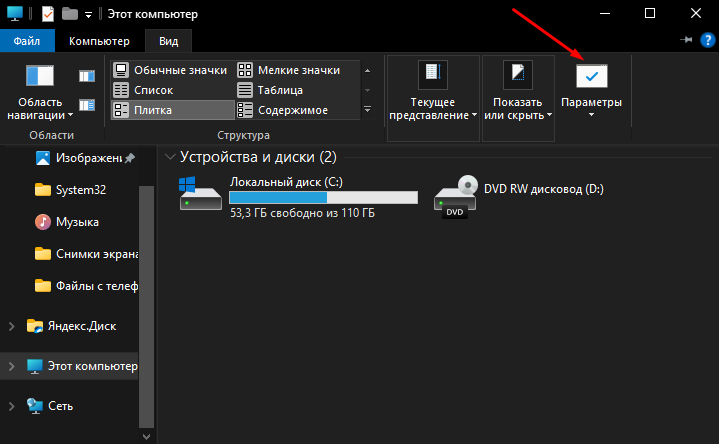Viewport: 719px width, 444px height.
Task: Select Яндекс.Диск in navigation pane
Action: [x=72, y=326]
